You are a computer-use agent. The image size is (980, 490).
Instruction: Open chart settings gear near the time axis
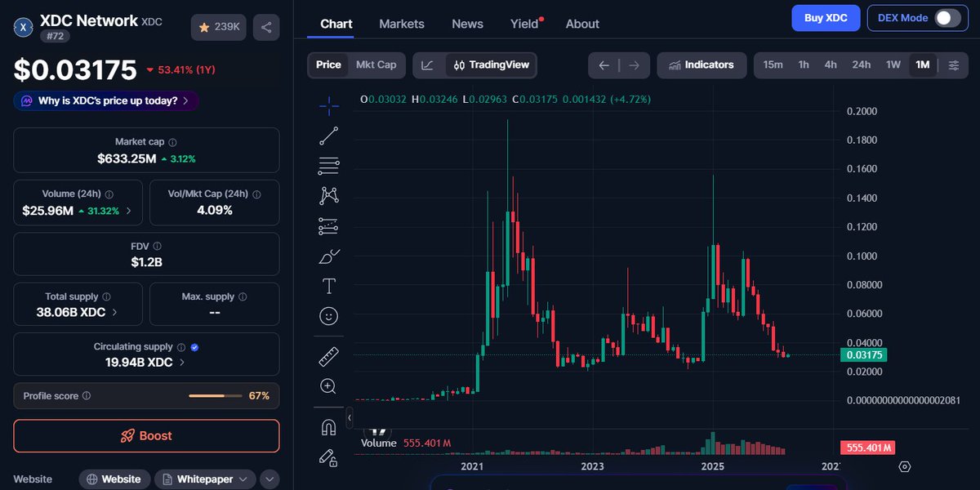click(904, 466)
